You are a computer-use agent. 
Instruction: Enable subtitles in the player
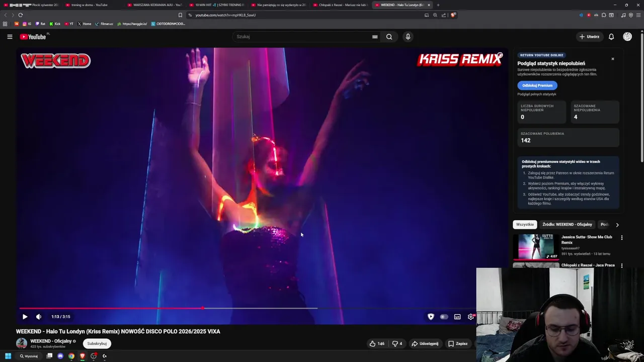(457, 317)
